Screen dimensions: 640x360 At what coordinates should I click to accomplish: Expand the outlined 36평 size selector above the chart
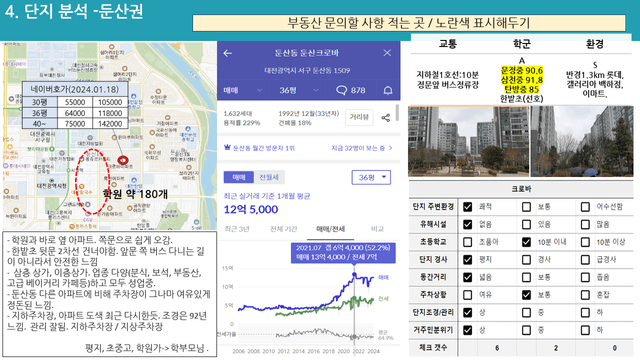[x=371, y=177]
